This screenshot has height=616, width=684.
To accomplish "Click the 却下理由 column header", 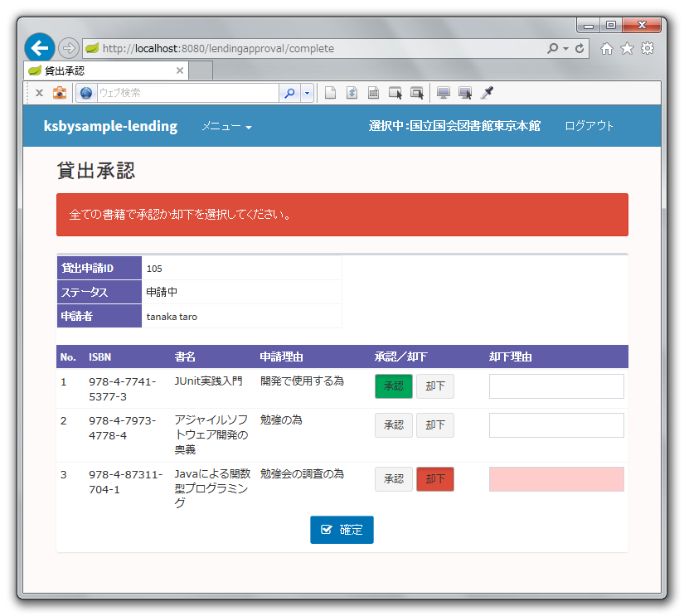I will coord(511,357).
